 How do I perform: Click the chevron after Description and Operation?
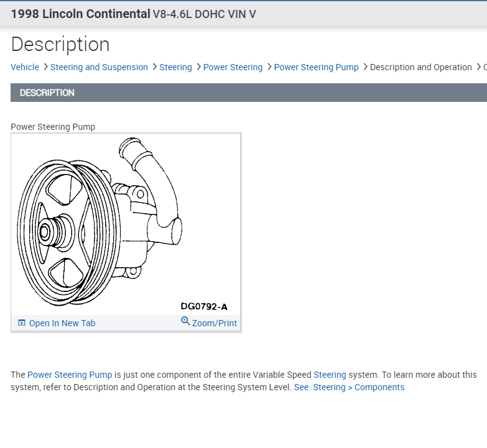478,67
